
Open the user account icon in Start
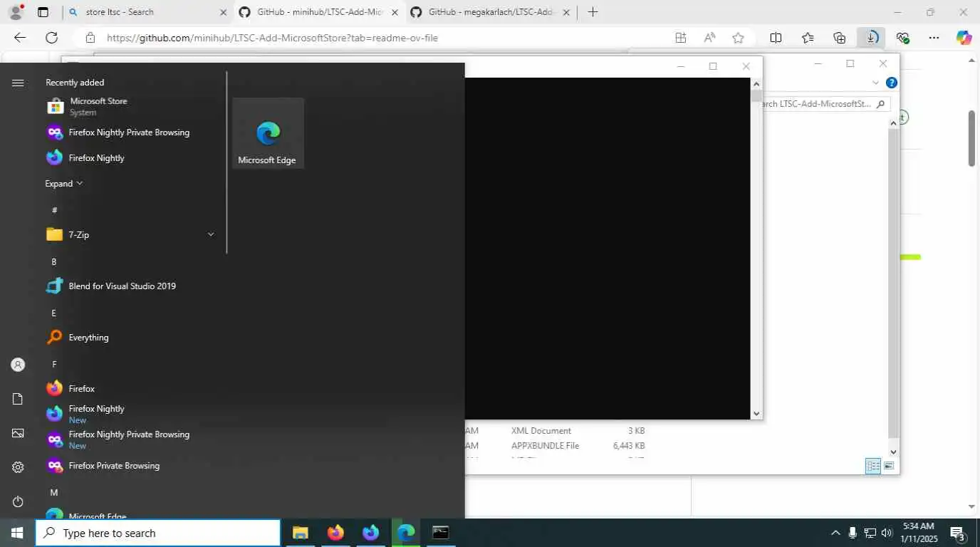(x=18, y=365)
